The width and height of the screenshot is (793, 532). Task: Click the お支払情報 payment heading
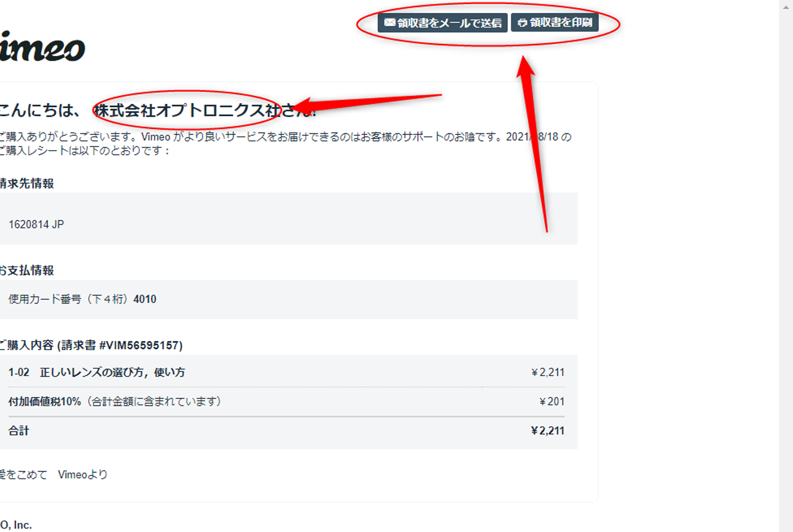[26, 270]
